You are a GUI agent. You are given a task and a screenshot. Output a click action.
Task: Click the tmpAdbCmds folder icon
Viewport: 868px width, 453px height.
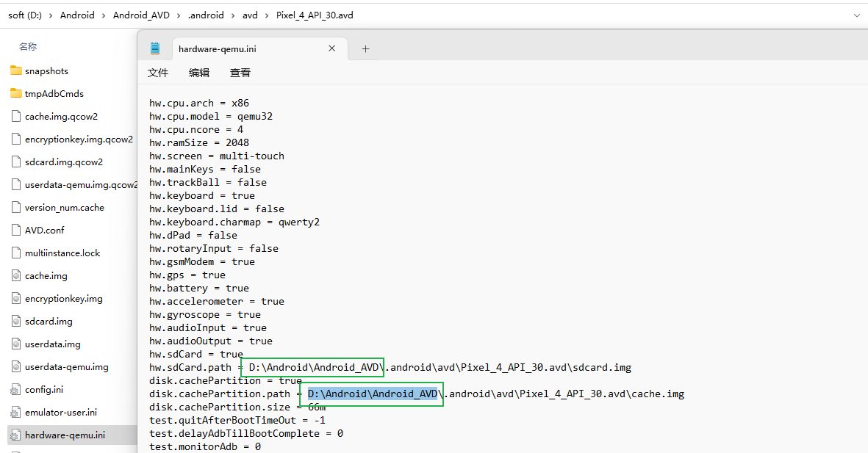[x=15, y=93]
